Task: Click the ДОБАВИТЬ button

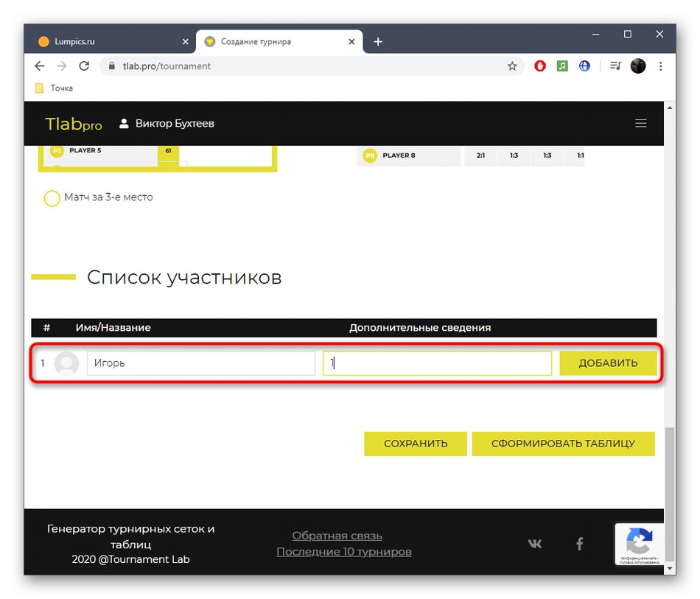Action: 609,362
